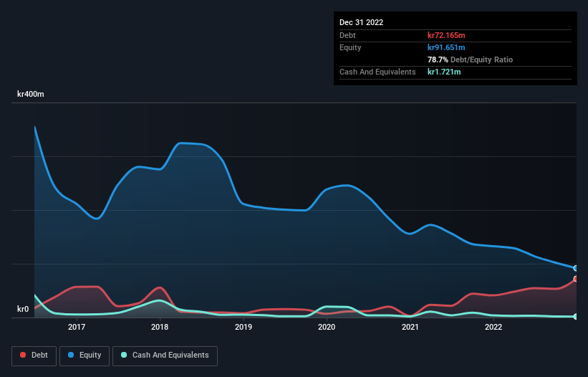Click the 2017 x-axis label

click(x=77, y=327)
